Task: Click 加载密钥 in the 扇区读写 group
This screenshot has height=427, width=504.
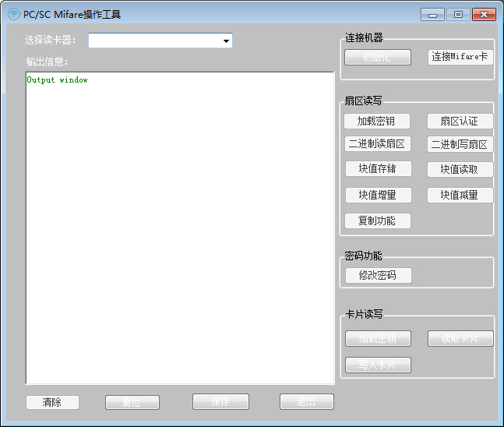Action: 377,122
